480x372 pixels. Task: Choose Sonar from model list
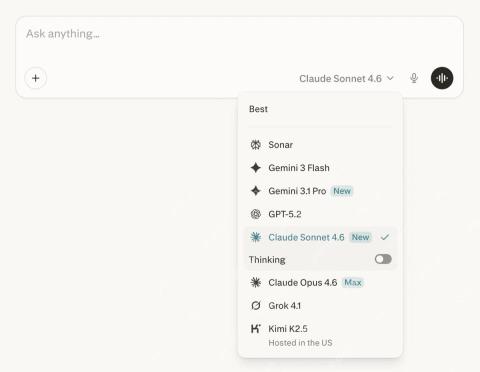pyautogui.click(x=320, y=145)
